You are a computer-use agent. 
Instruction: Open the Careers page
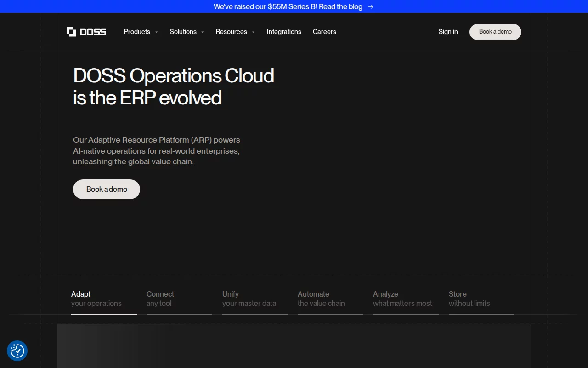click(324, 32)
